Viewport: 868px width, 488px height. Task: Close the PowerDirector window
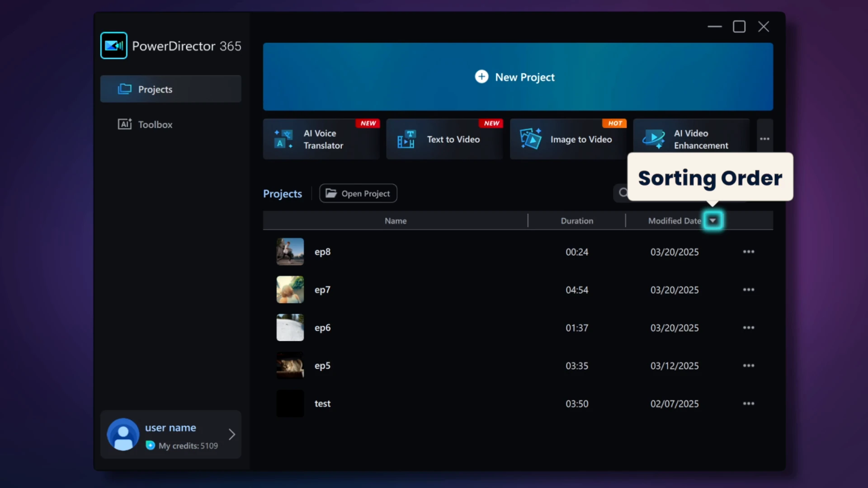[x=764, y=27]
